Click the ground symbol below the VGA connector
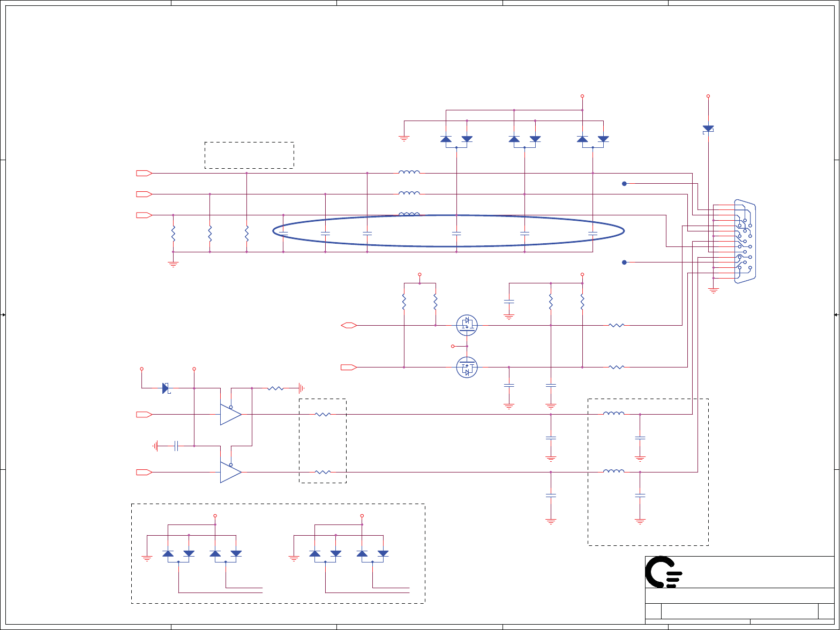 click(713, 291)
